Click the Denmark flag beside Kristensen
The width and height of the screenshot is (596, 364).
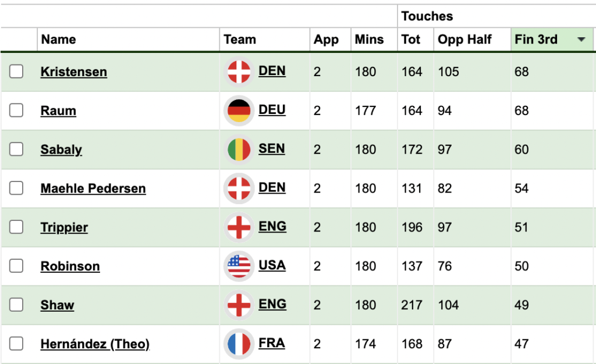click(x=239, y=72)
